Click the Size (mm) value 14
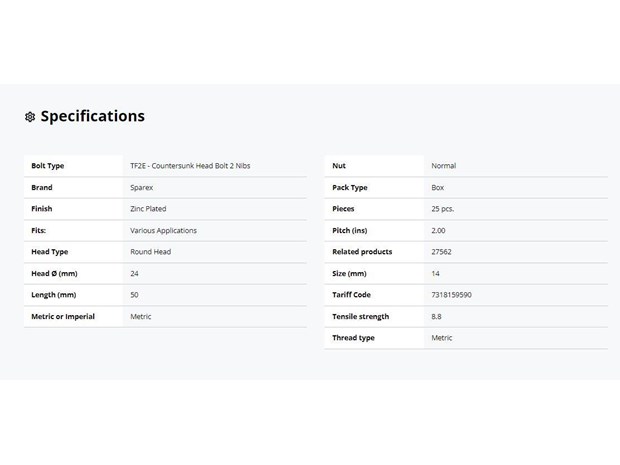 pyautogui.click(x=435, y=274)
